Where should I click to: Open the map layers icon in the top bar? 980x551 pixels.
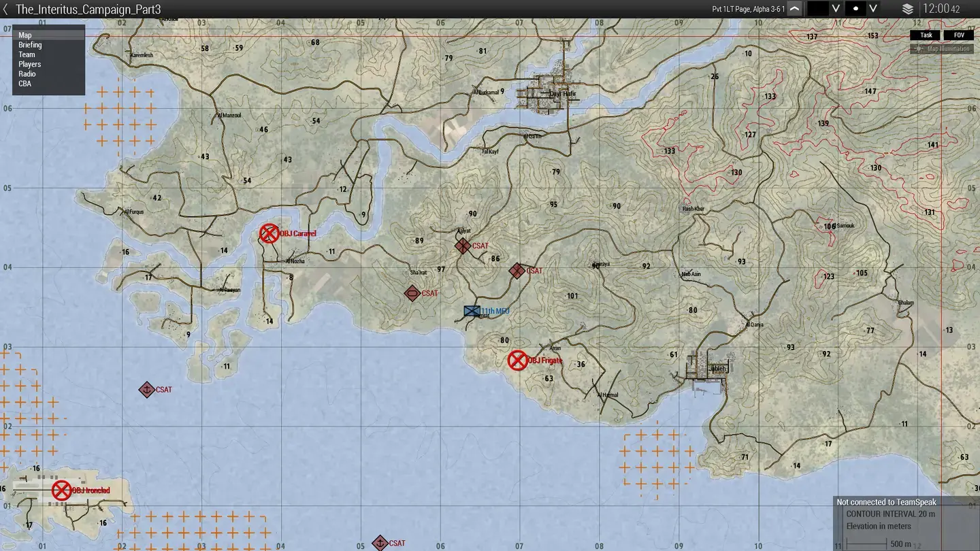click(x=908, y=9)
